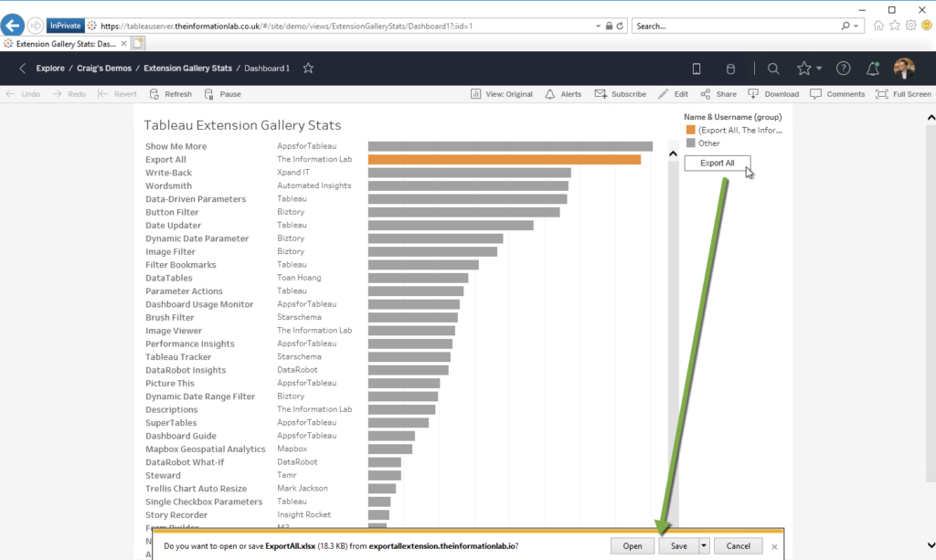Viewport: 936px width, 560px height.
Task: Click the lock security icon in address bar
Action: click(x=609, y=26)
